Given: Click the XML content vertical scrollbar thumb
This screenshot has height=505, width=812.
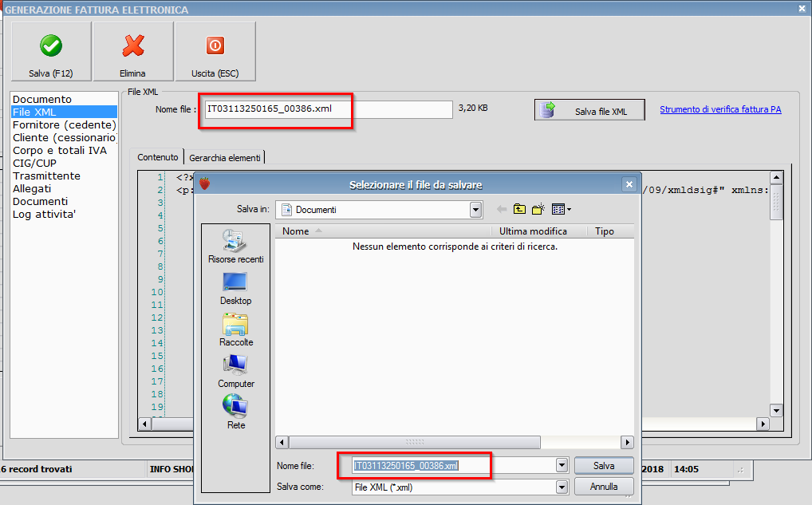Looking at the screenshot, I should pyautogui.click(x=776, y=202).
